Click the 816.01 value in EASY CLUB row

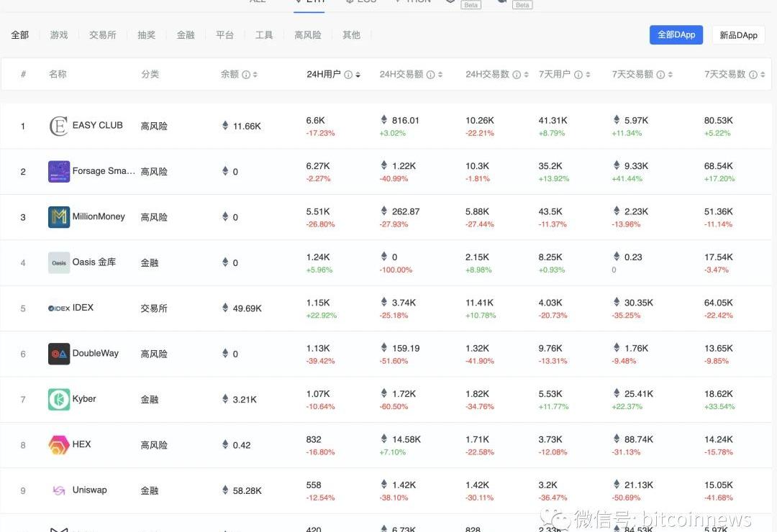(x=405, y=120)
